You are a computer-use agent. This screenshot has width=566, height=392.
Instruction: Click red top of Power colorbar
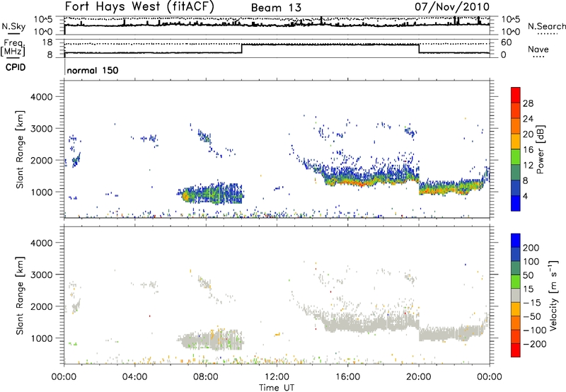pos(516,95)
